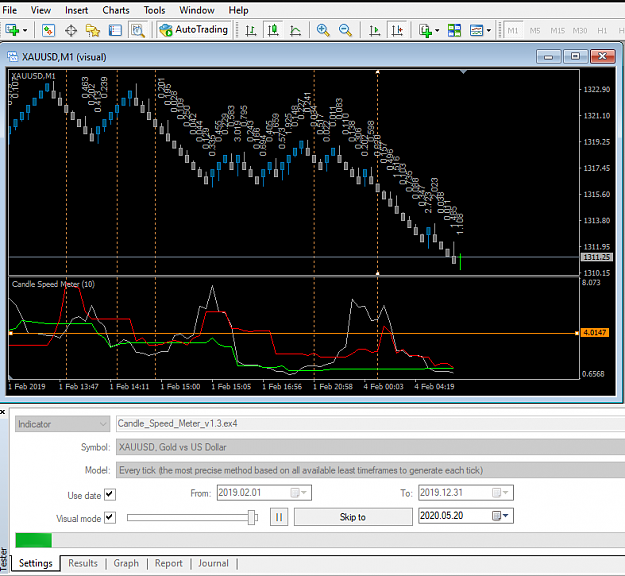Open the Tools menu
The height and width of the screenshot is (576, 625).
tap(154, 10)
